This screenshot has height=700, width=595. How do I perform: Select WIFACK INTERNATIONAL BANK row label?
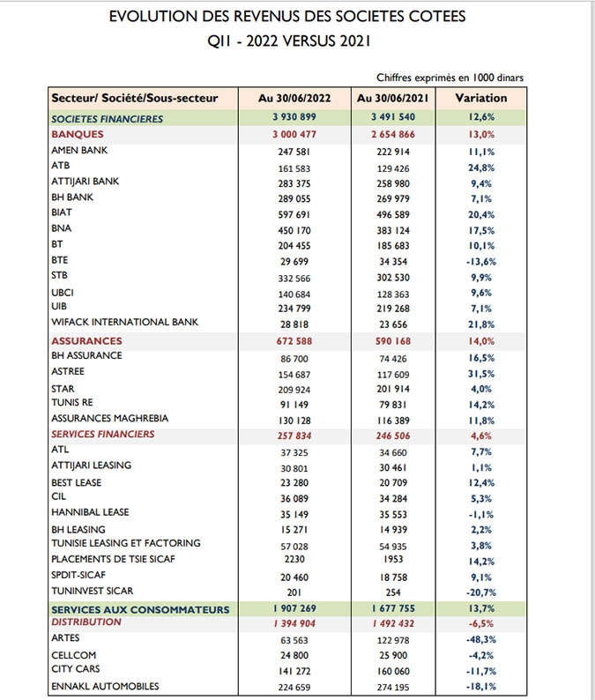[x=124, y=322]
